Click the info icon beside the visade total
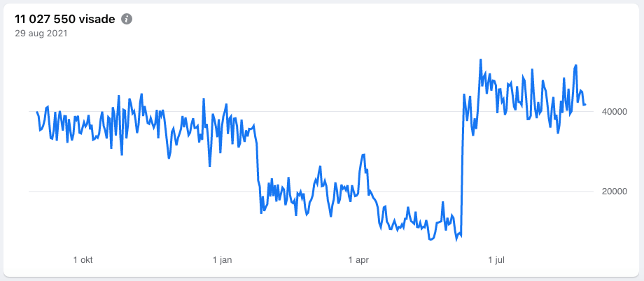The height and width of the screenshot is (281, 644). (x=127, y=19)
